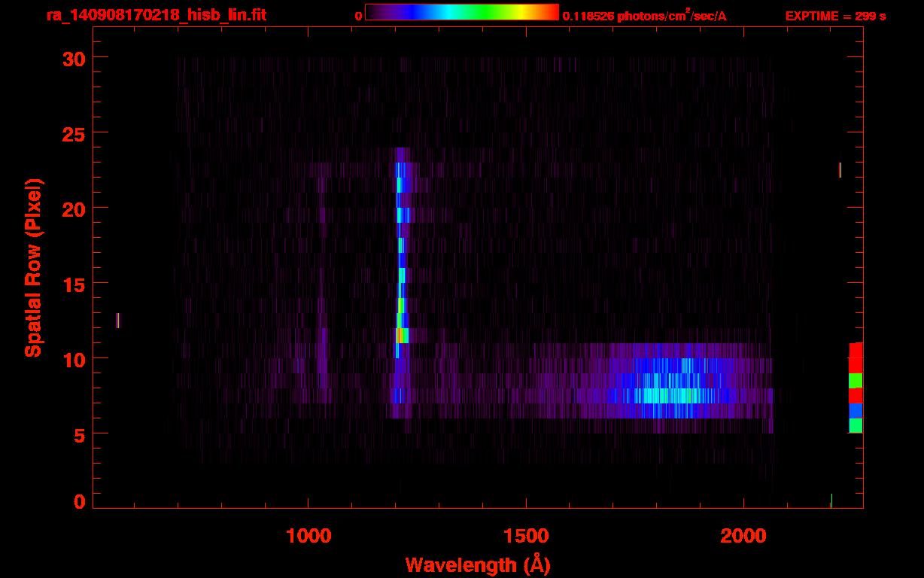Click the file name ra_140908170218_hisb_lin.fit

156,15
